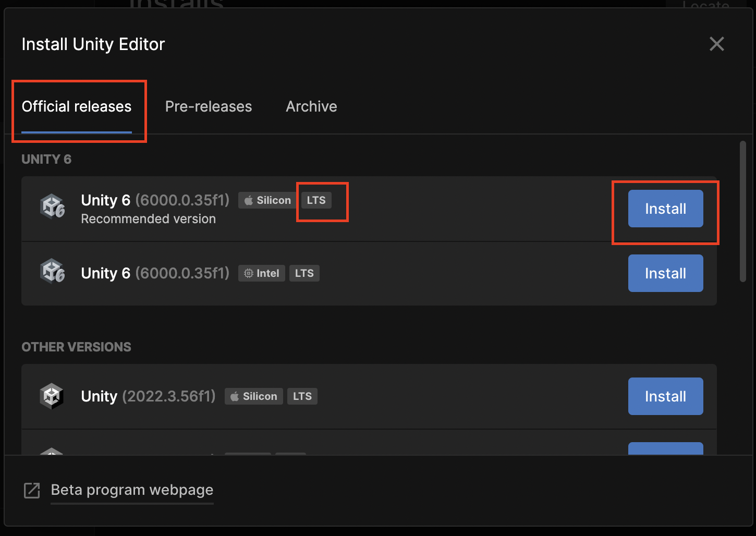Click the Silicon badge on Unity 2022.3.56f1

[254, 396]
